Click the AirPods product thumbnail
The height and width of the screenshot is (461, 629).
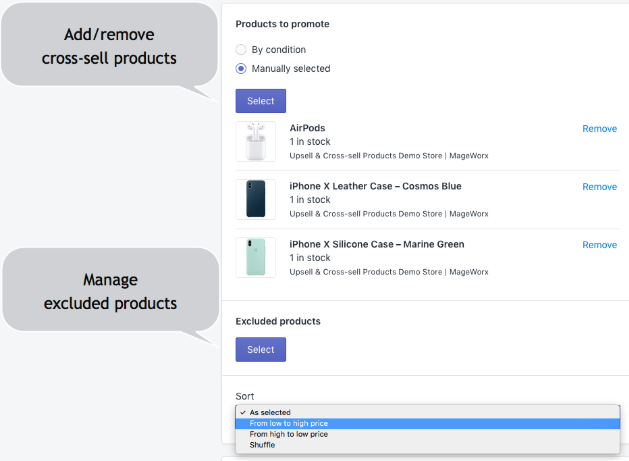click(255, 142)
